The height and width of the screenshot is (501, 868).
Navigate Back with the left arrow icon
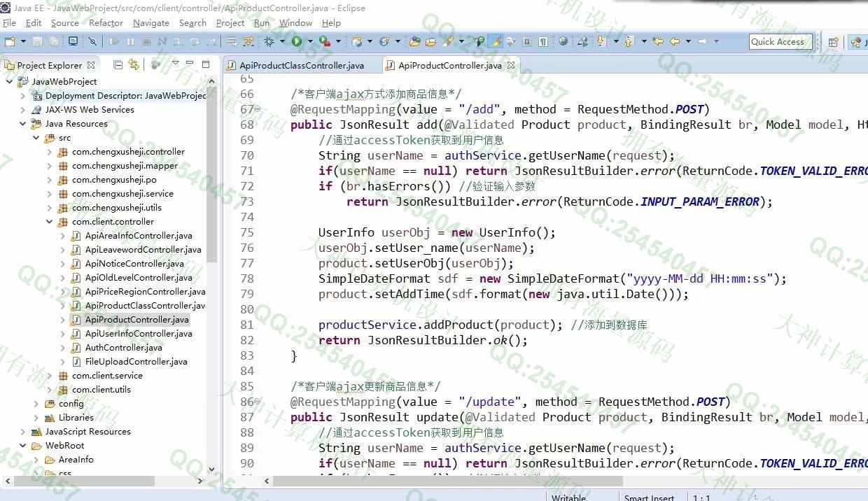[x=675, y=41]
